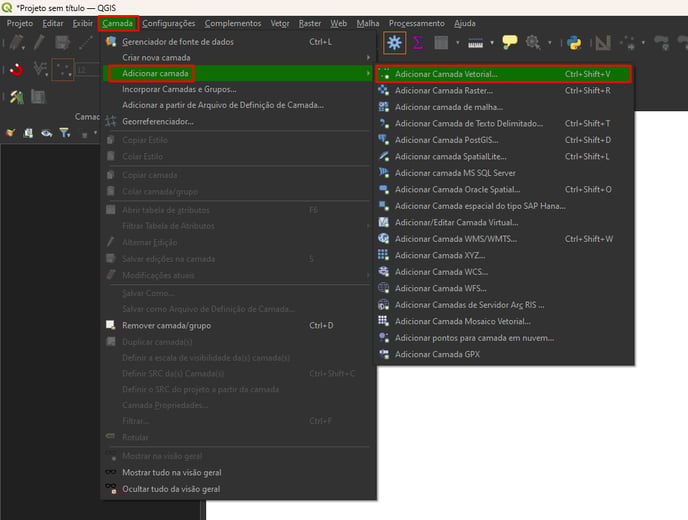Viewport: 688px width, 520px height.
Task: Open the Python console icon
Action: pos(574,43)
